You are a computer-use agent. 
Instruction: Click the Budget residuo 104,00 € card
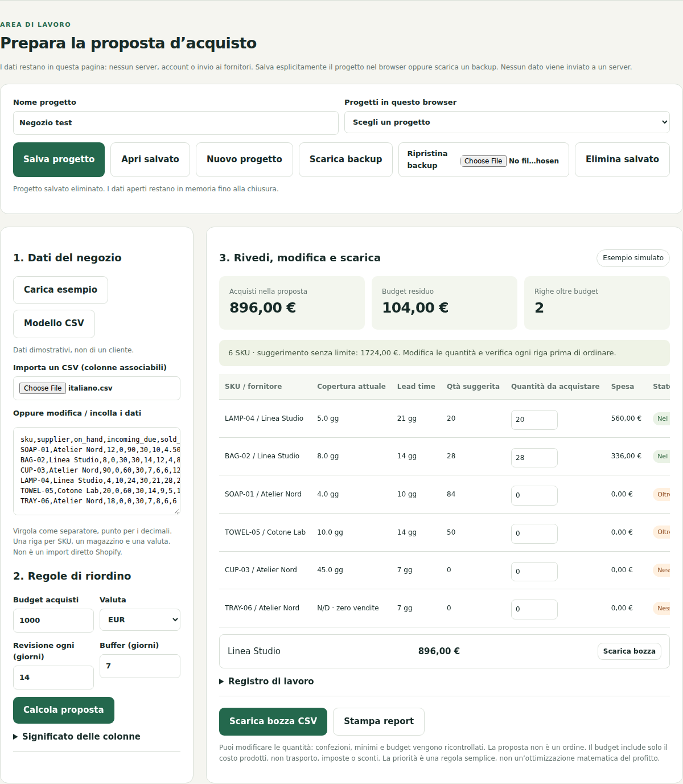tap(445, 303)
